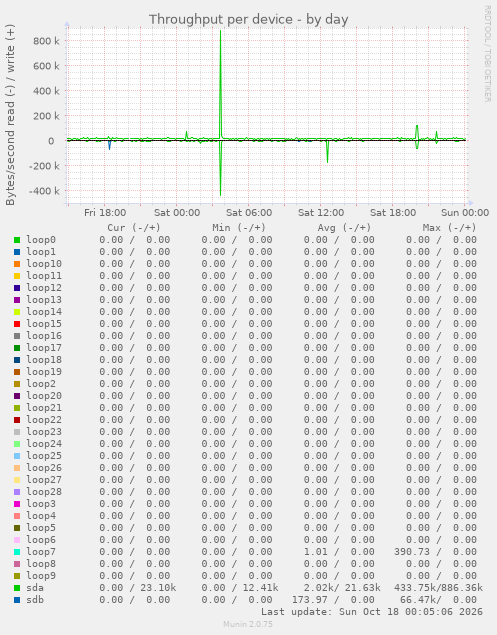Select the 'sdb' device label

(35, 600)
